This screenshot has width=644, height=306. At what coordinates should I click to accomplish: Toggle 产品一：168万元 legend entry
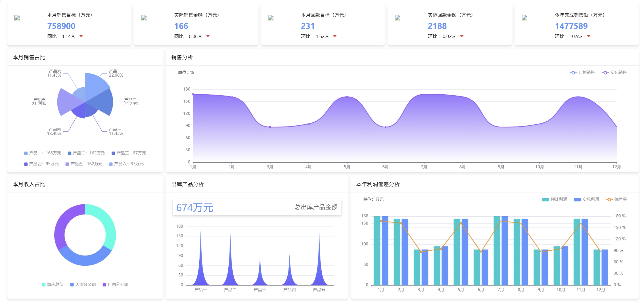pos(43,153)
